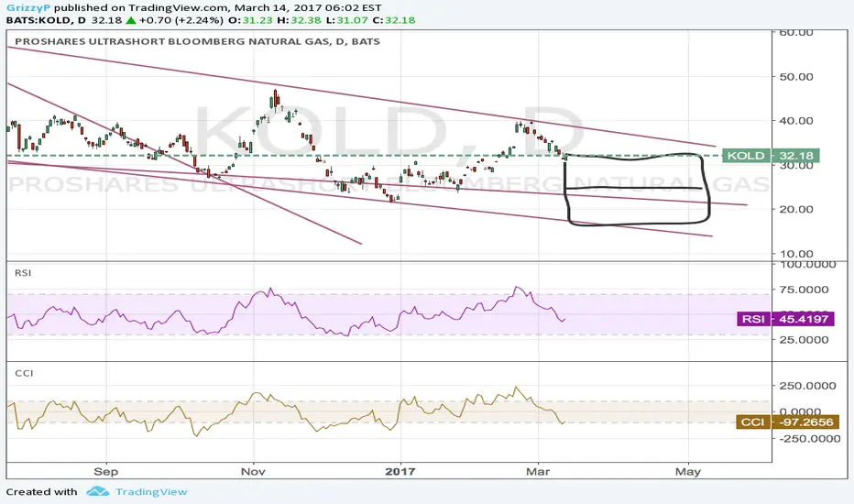This screenshot has width=854, height=504.
Task: Click the L:31.07 low value
Action: [x=347, y=20]
